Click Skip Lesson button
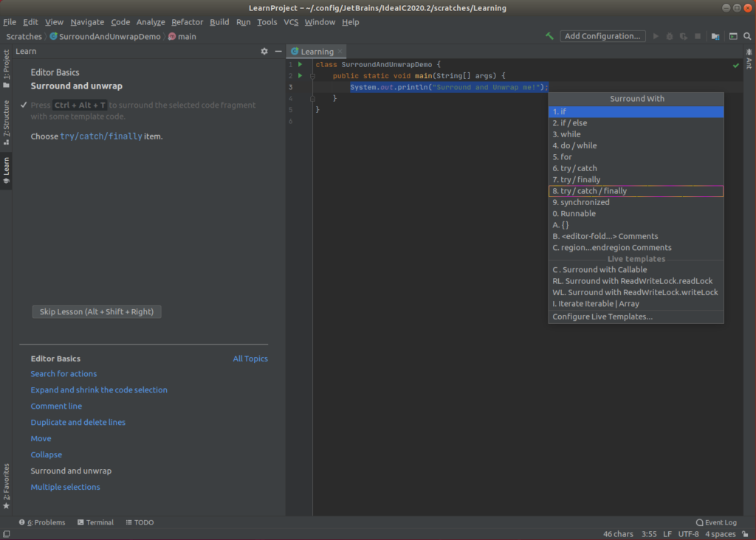Screen dimensions: 756x540 96,311
